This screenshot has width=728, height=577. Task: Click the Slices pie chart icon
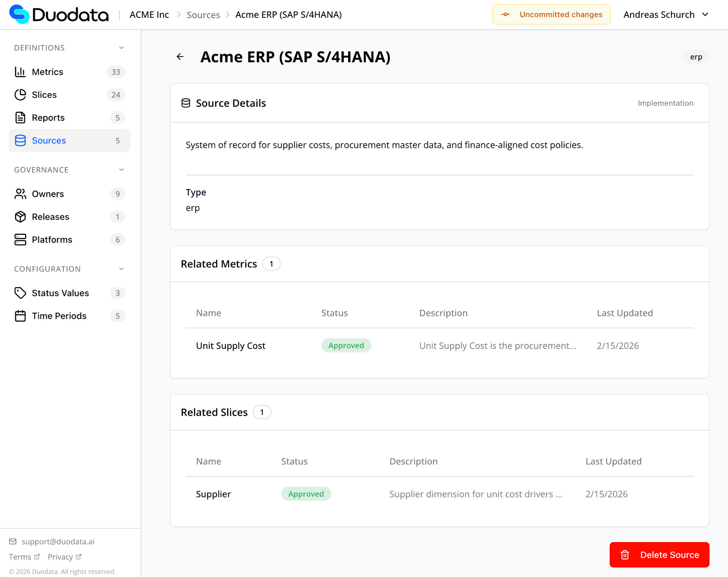click(x=20, y=95)
